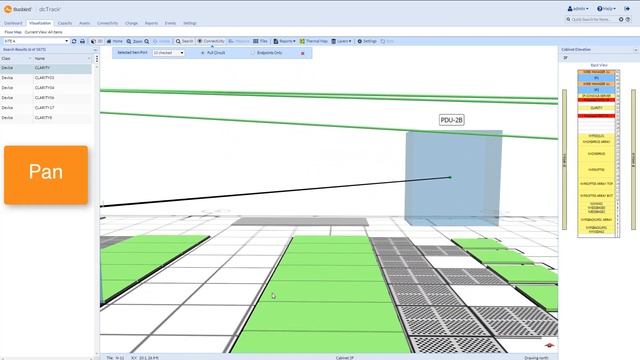Click the Home view toolbar button
This screenshot has height=360, width=640.
(x=115, y=41)
